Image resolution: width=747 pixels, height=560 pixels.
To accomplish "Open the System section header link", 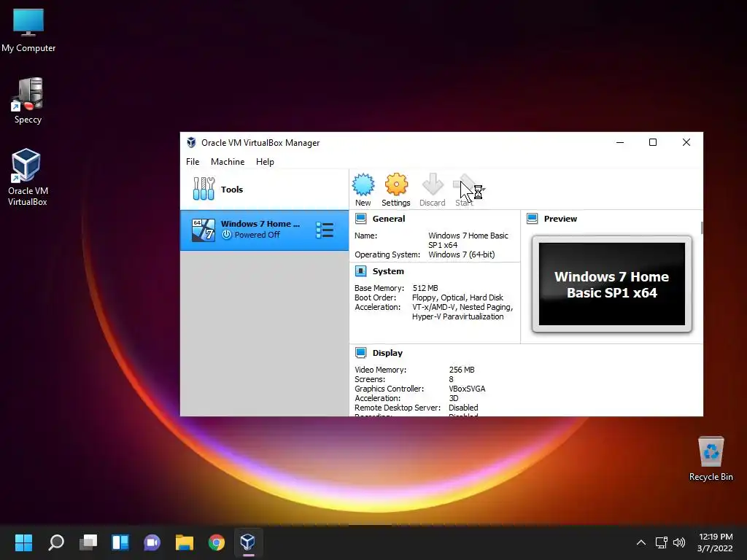I will pyautogui.click(x=388, y=271).
